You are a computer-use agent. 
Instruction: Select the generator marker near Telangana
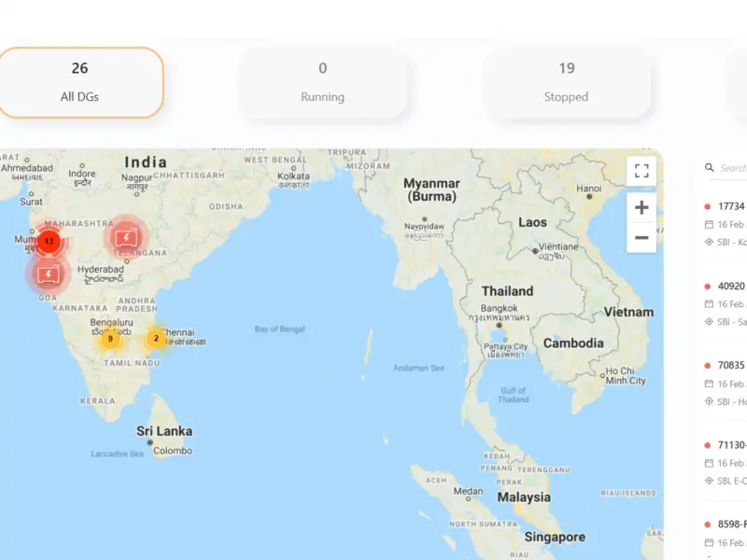point(126,237)
